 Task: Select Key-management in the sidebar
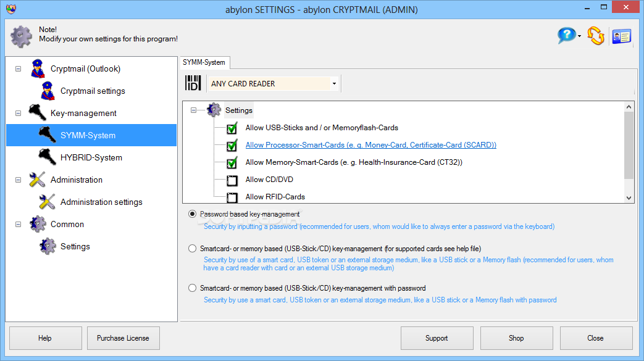[83, 113]
